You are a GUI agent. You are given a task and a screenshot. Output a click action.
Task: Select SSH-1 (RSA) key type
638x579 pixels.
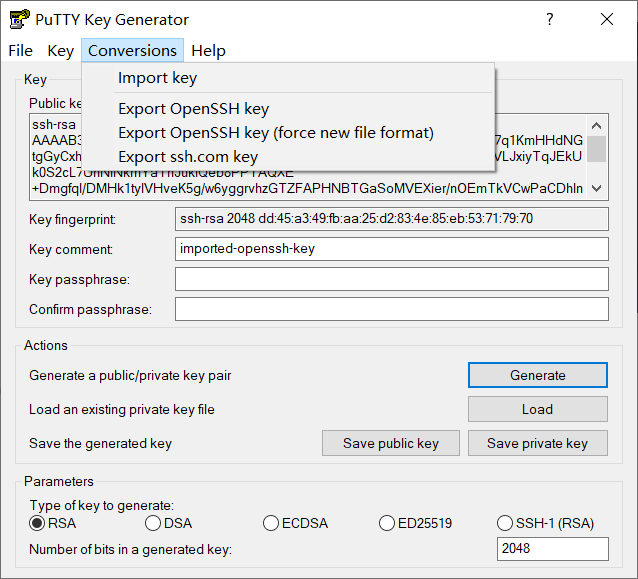pyautogui.click(x=545, y=523)
